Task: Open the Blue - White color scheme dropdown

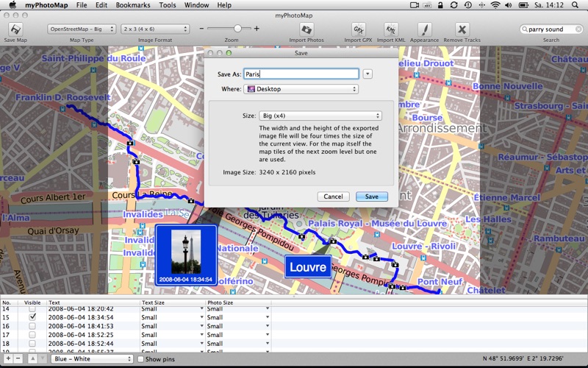Action: pos(92,358)
